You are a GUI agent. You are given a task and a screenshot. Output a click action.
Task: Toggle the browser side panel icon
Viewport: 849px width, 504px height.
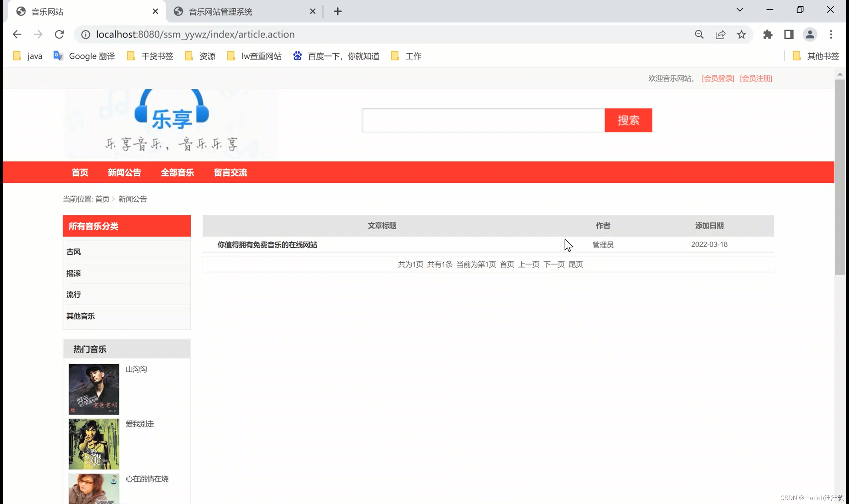tap(789, 34)
